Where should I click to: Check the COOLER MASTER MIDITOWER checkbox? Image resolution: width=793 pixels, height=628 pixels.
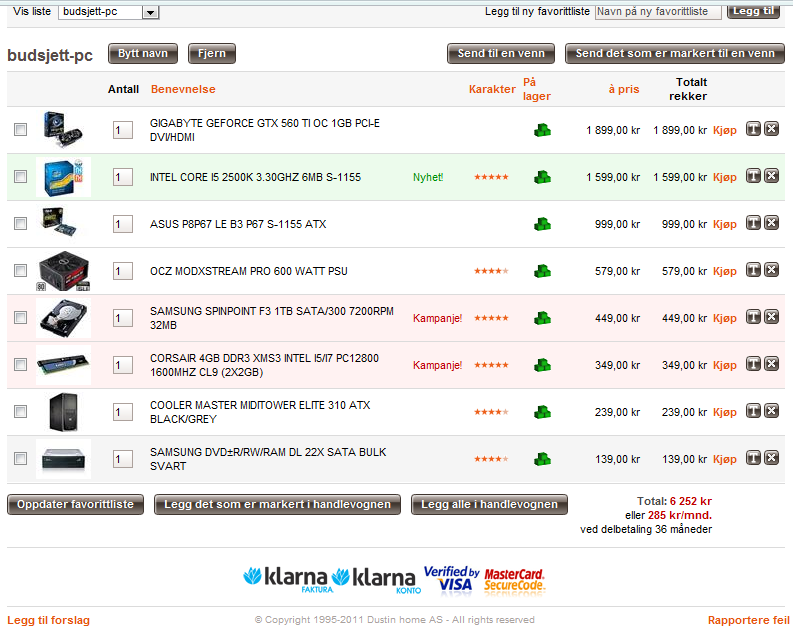(20, 412)
